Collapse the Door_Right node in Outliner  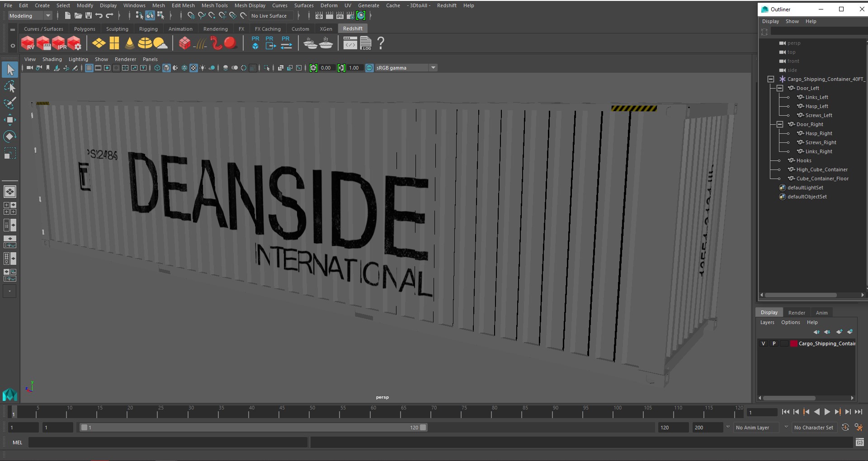click(780, 124)
